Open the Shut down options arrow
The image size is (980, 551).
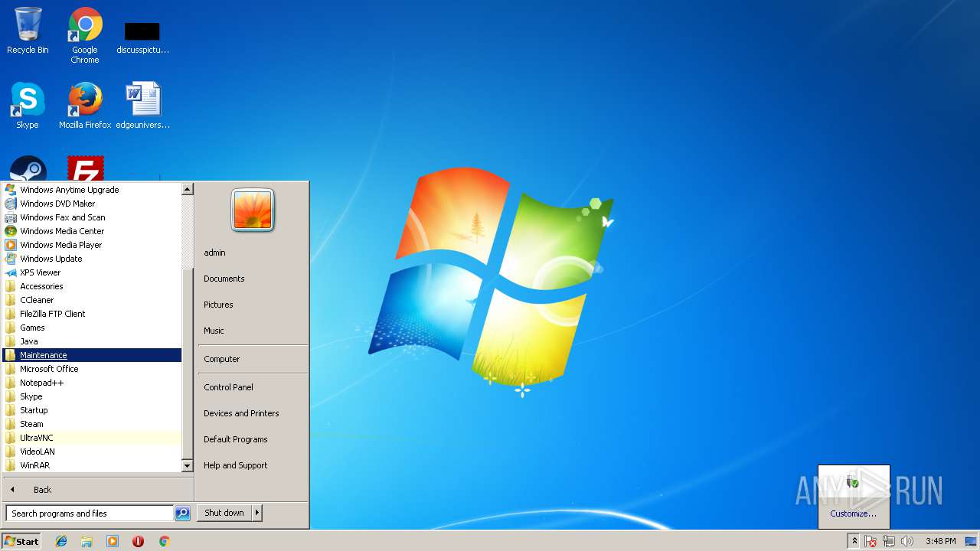coord(257,513)
